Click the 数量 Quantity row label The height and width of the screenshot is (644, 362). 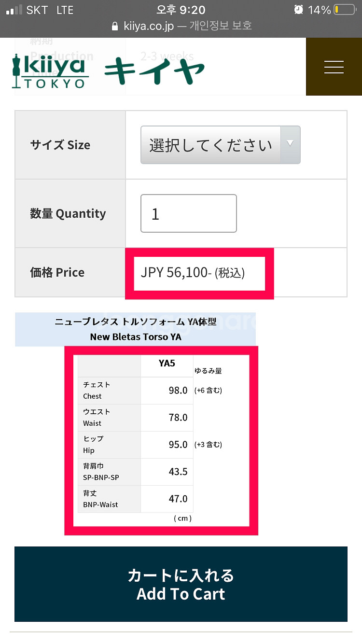pos(68,213)
